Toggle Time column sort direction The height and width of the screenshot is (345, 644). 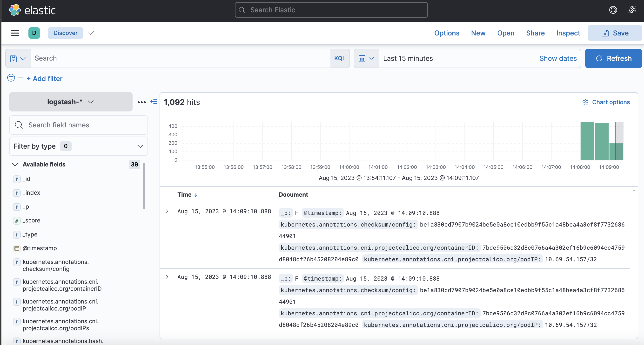click(195, 195)
